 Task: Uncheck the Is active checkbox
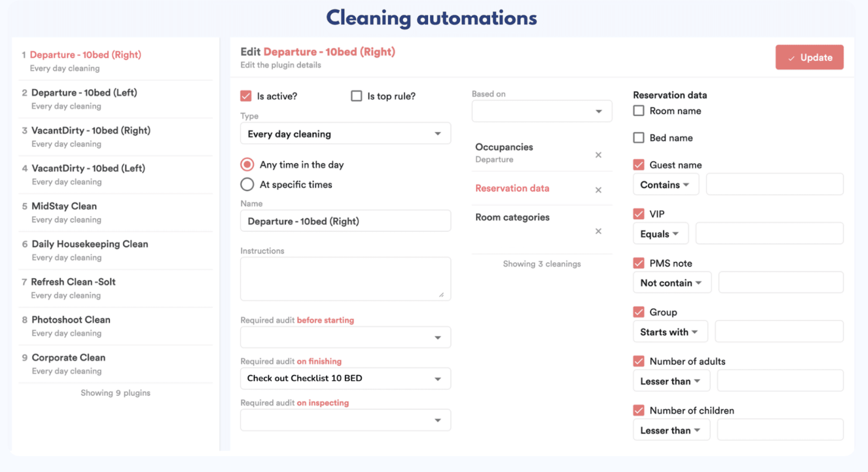click(246, 96)
